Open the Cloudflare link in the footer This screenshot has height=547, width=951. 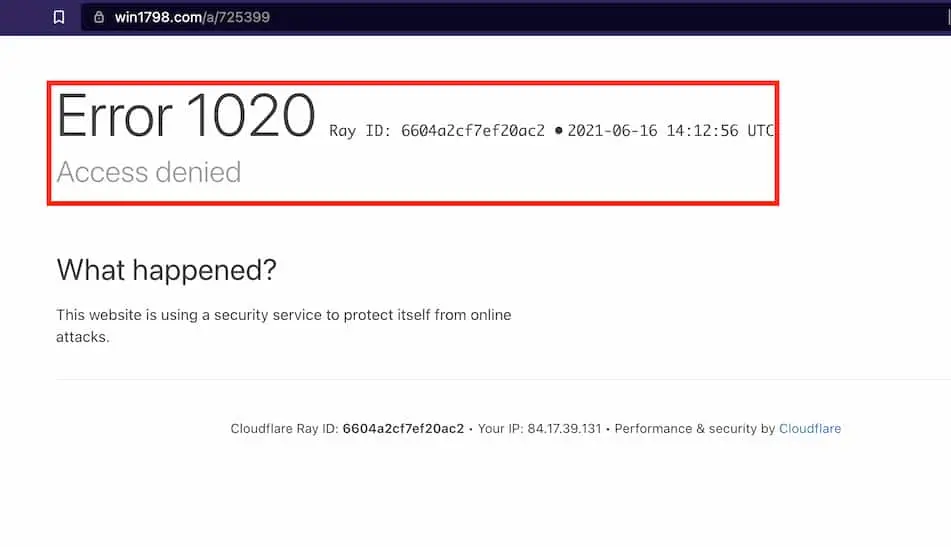809,429
